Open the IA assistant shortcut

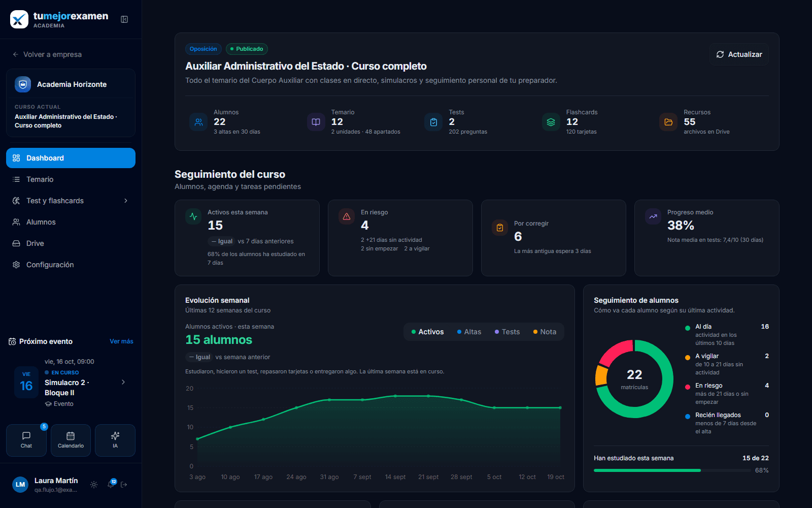[115, 440]
